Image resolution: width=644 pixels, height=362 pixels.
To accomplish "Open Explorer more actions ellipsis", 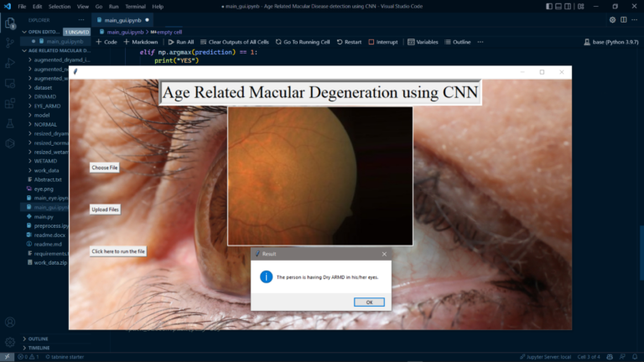I will click(80, 20).
